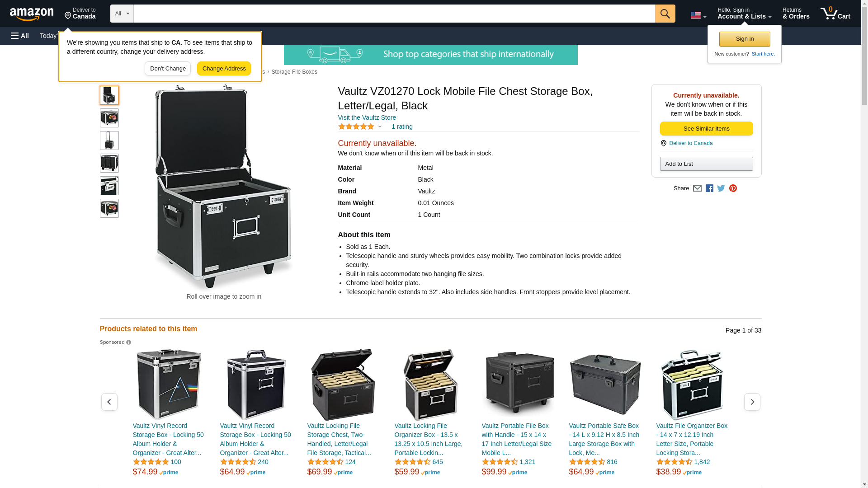868x488 pixels.
Task: Click into the Amazon search field
Action: pyautogui.click(x=394, y=14)
